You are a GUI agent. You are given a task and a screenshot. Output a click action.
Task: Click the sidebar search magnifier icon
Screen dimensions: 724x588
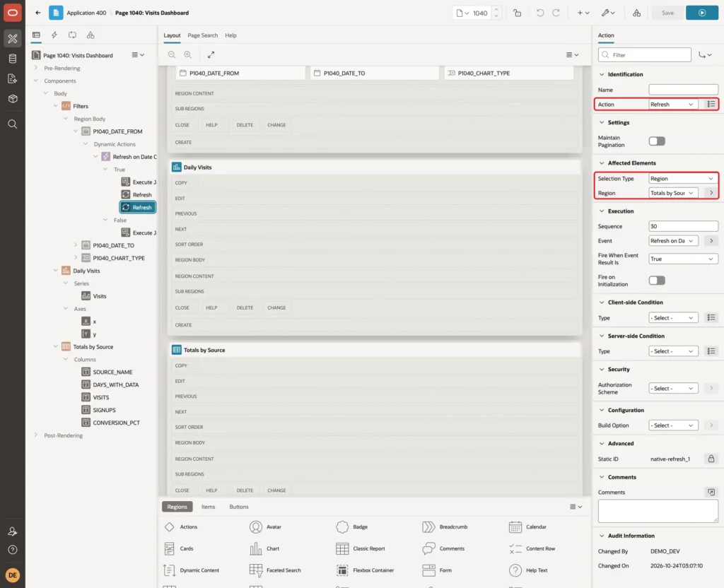pos(13,124)
